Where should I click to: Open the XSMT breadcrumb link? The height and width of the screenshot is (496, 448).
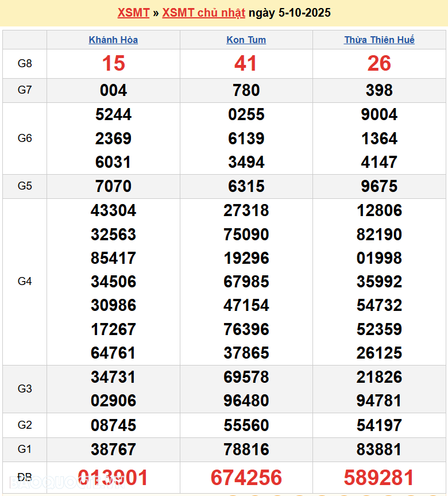133,13
